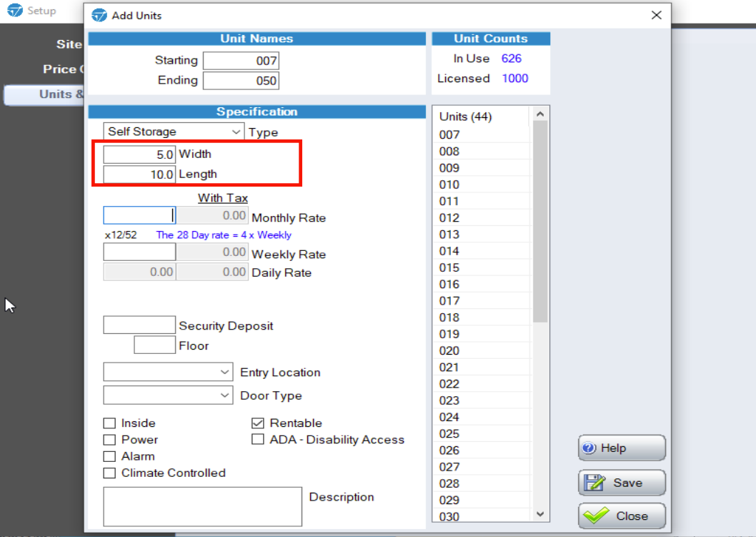Select the Units tab in Setup window
Screen dimensions: 756x537
point(44,94)
